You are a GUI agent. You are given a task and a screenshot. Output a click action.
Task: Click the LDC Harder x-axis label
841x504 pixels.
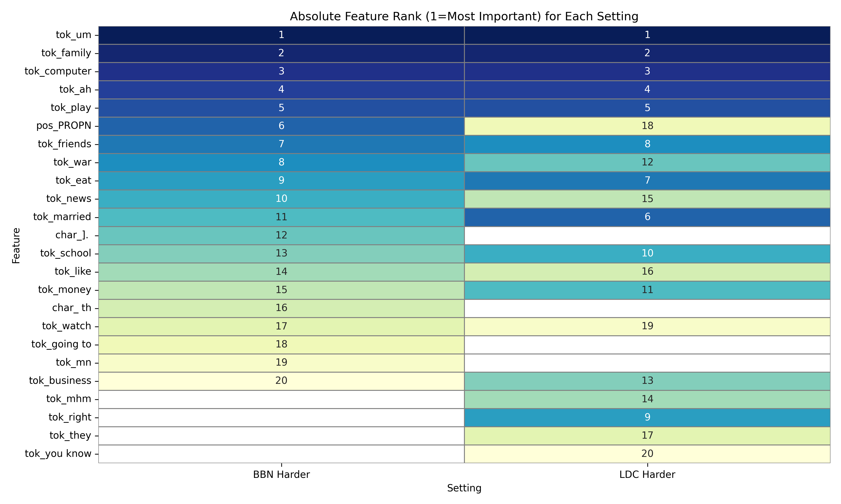point(647,474)
